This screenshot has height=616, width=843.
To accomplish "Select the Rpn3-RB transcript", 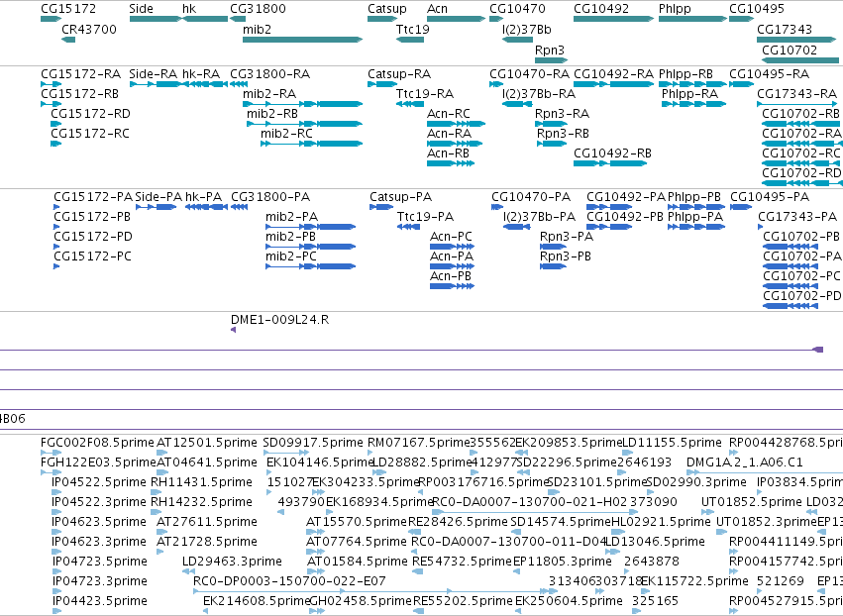I will (x=551, y=144).
